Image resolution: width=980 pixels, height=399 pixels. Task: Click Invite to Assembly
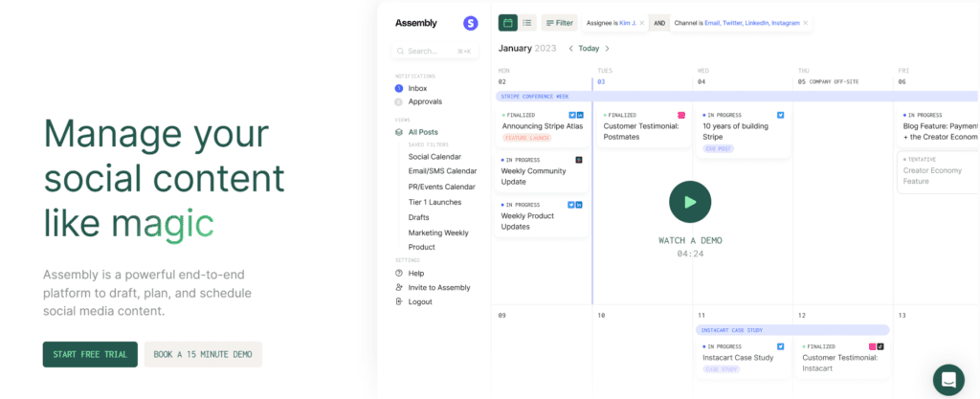point(439,288)
